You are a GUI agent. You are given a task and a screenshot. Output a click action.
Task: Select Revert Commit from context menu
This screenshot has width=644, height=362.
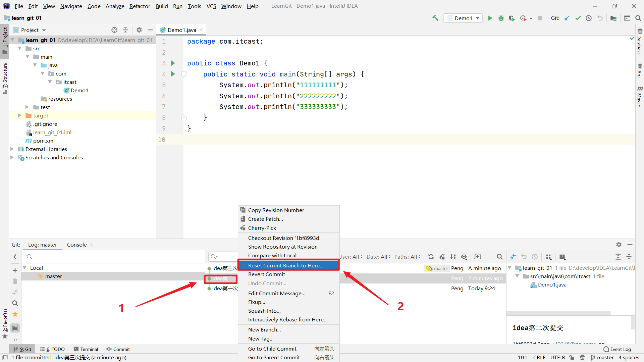coord(288,274)
